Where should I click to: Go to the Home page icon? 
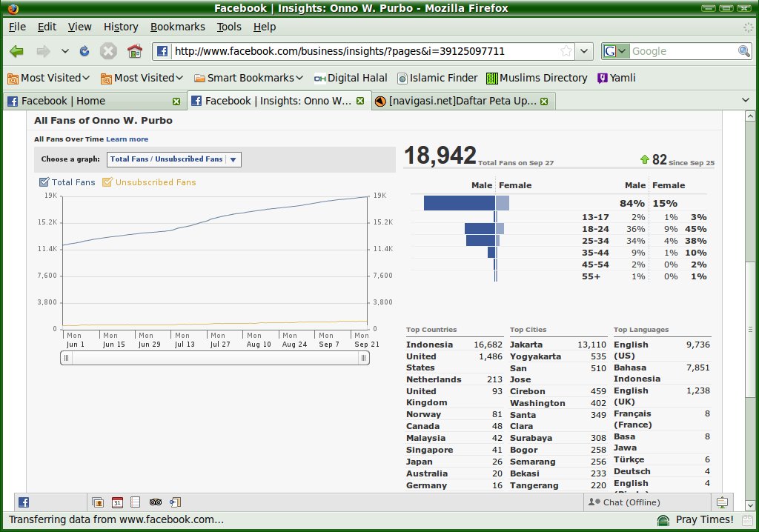click(134, 51)
